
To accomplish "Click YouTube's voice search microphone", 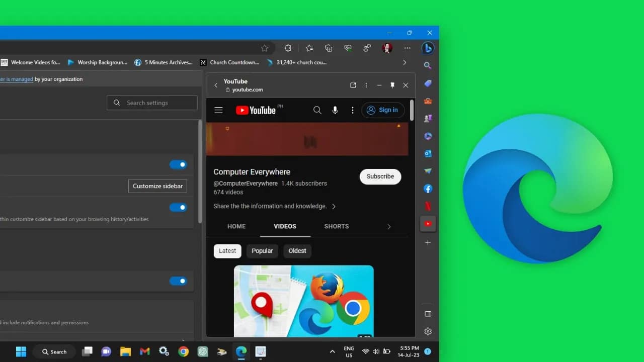I will coord(335,110).
